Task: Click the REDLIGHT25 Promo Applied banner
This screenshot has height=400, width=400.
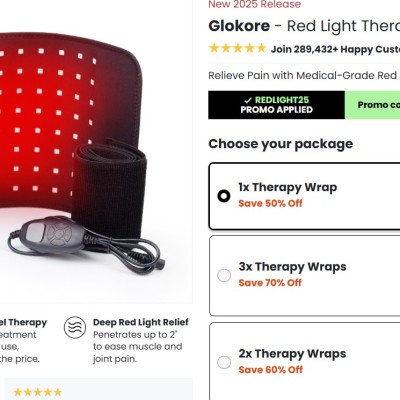Action: click(x=276, y=105)
